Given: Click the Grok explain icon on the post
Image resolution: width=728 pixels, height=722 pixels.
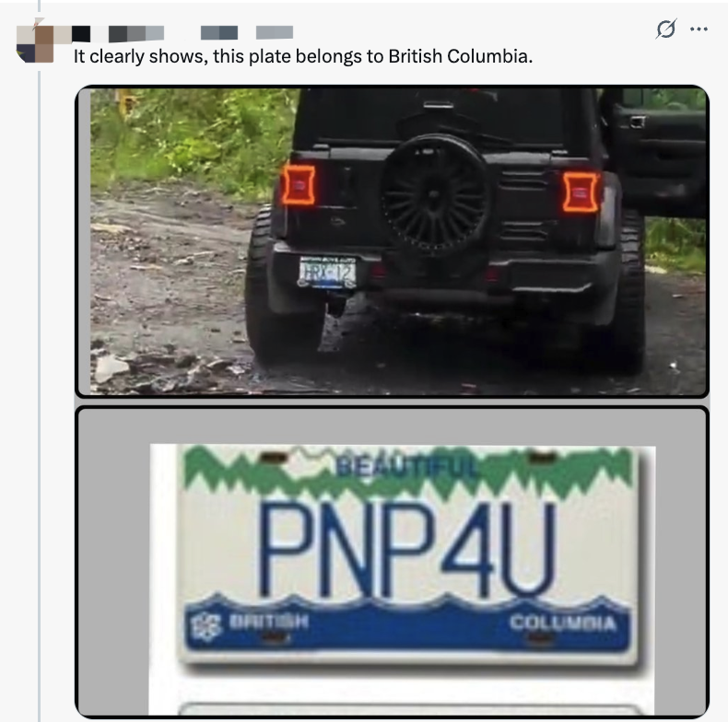Looking at the screenshot, I should (x=665, y=29).
